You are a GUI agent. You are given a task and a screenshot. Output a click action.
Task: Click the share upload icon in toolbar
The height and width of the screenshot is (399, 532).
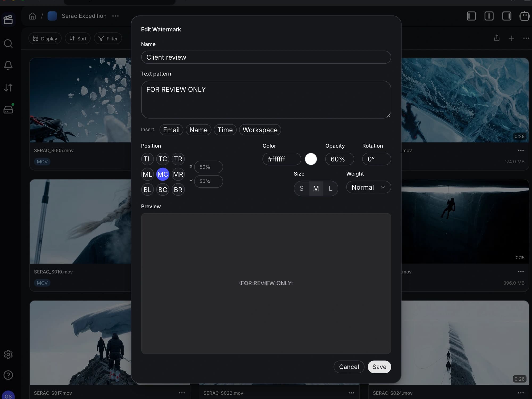point(497,38)
